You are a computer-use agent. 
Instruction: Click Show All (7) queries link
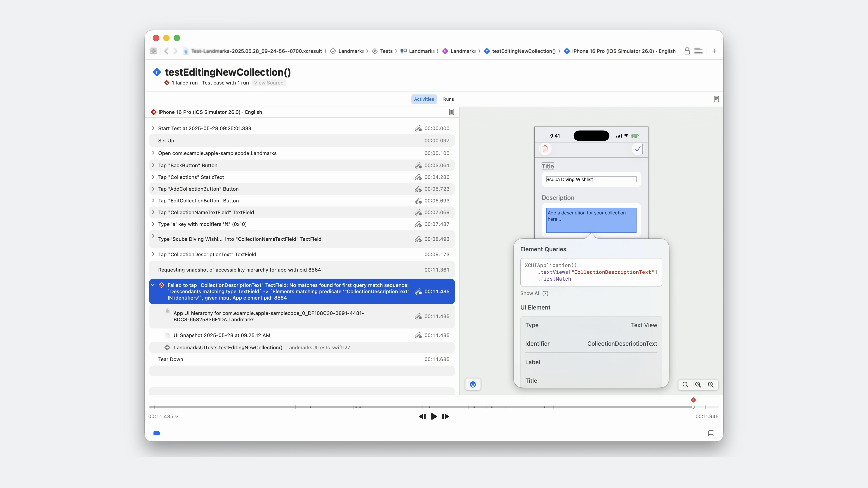pos(534,293)
